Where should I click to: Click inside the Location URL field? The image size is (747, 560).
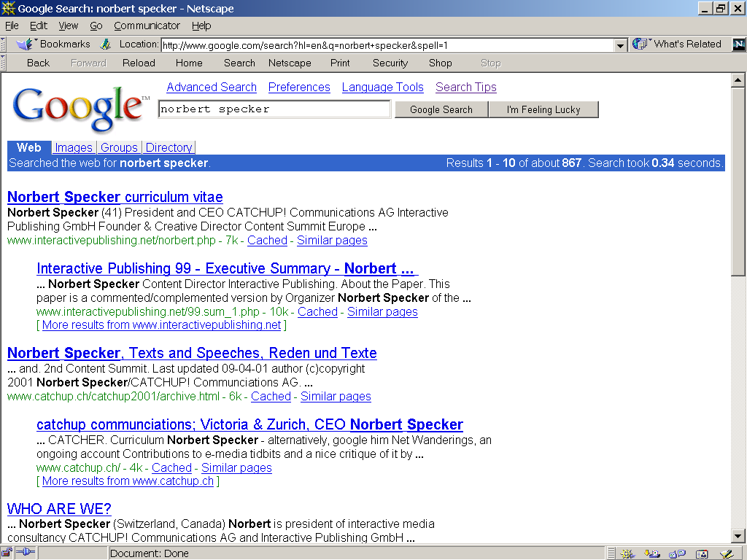(388, 46)
